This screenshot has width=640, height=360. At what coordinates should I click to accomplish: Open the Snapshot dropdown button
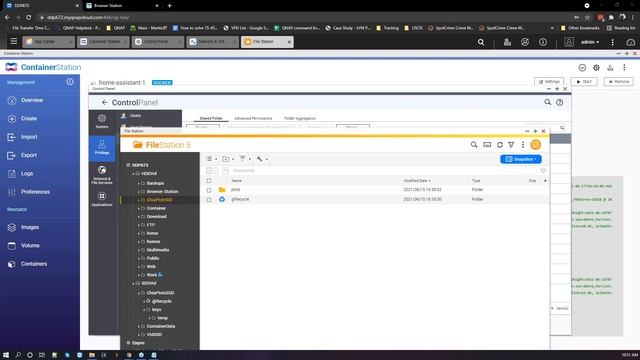[521, 159]
